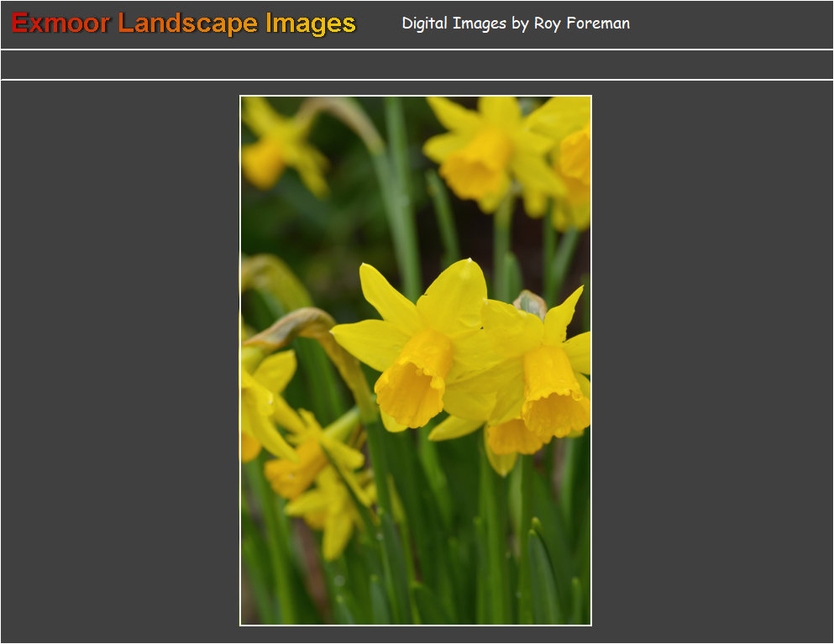The width and height of the screenshot is (834, 644).
Task: Click the yellow word Images in the title
Action: pos(311,24)
